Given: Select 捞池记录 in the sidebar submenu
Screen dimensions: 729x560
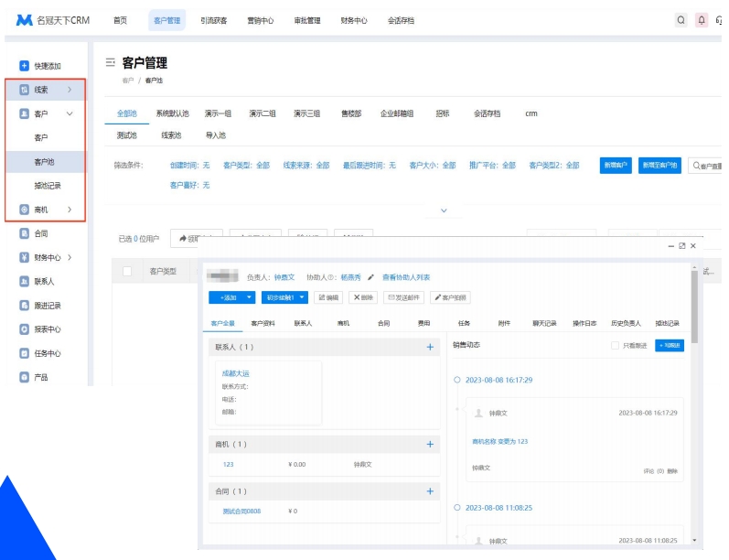Looking at the screenshot, I should [48, 186].
